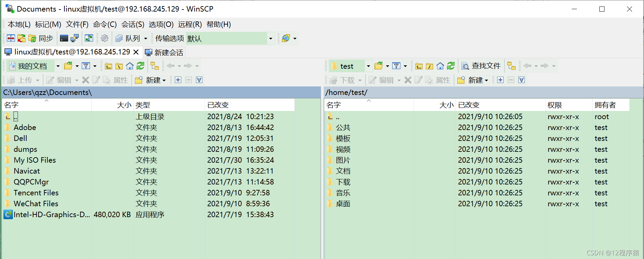This screenshot has width=644, height=259.
Task: Select the Navicat folder in local panel
Action: 27,171
